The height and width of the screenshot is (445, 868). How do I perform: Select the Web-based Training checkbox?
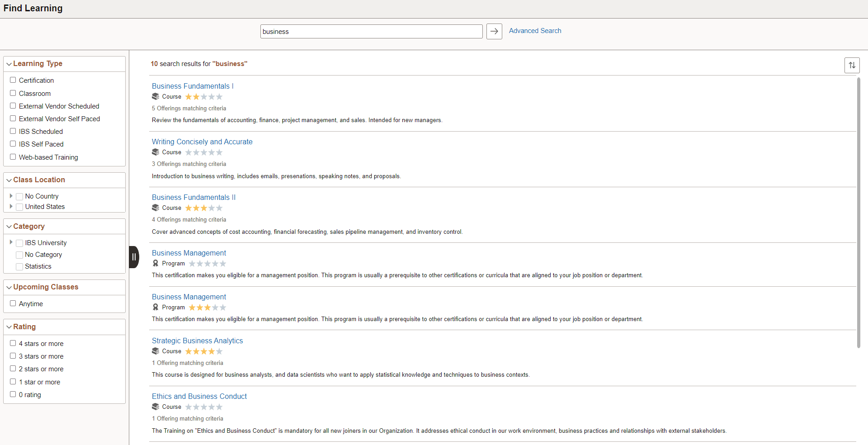13,157
